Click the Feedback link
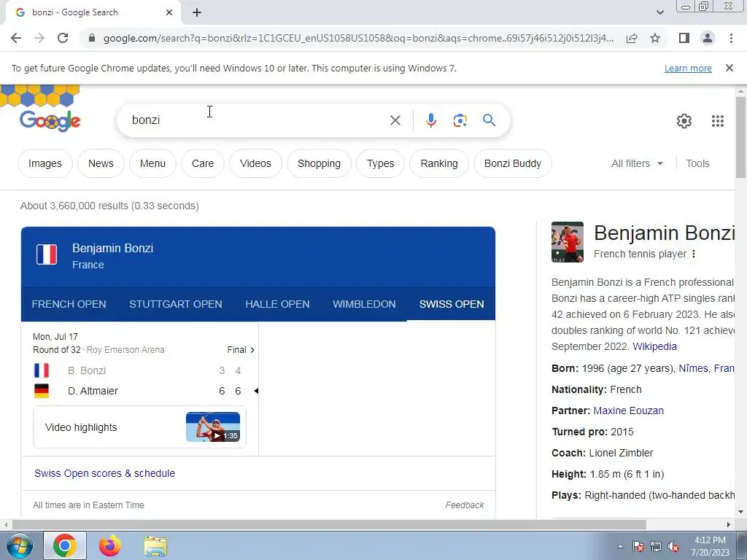The width and height of the screenshot is (747, 560). (465, 505)
